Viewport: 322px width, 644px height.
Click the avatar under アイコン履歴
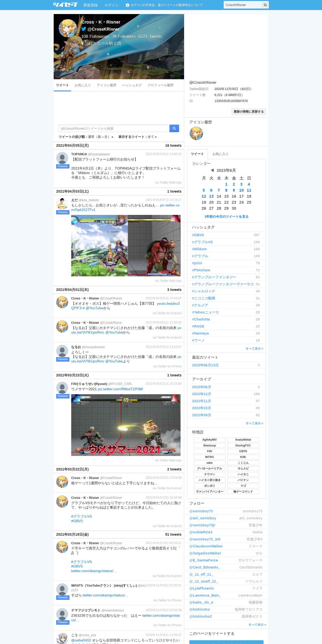(196, 133)
